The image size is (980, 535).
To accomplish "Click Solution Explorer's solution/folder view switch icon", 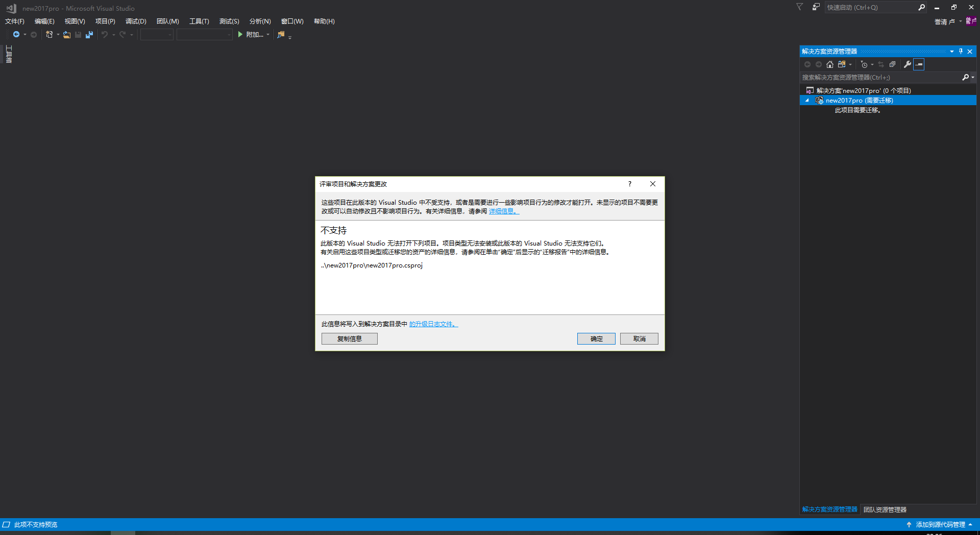I will coord(842,64).
